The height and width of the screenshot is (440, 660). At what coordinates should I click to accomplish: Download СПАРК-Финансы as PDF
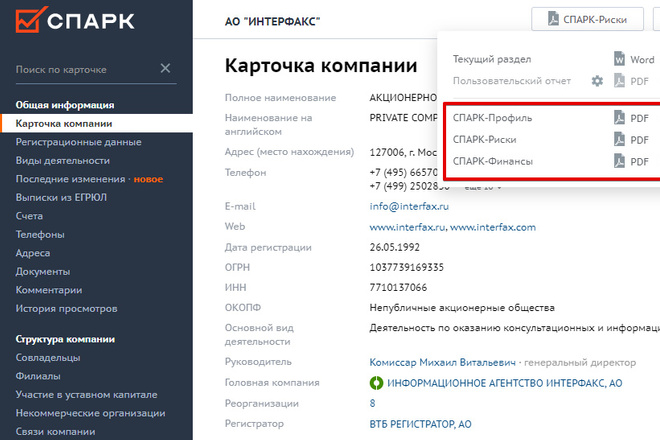[x=631, y=161]
